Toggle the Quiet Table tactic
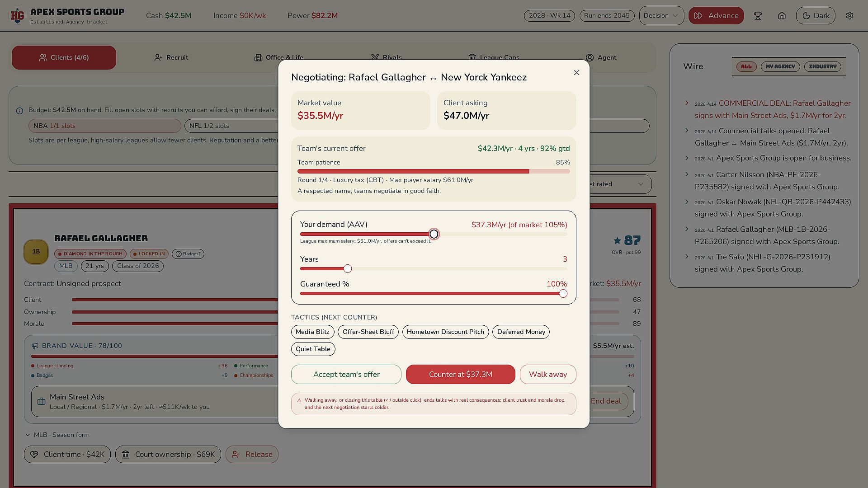 (x=313, y=349)
